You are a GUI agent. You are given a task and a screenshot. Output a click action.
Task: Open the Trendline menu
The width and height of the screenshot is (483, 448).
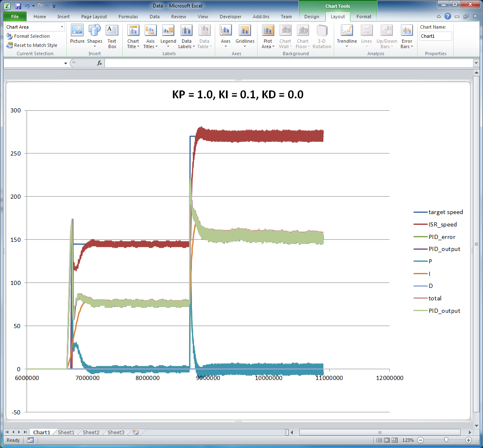pos(347,37)
